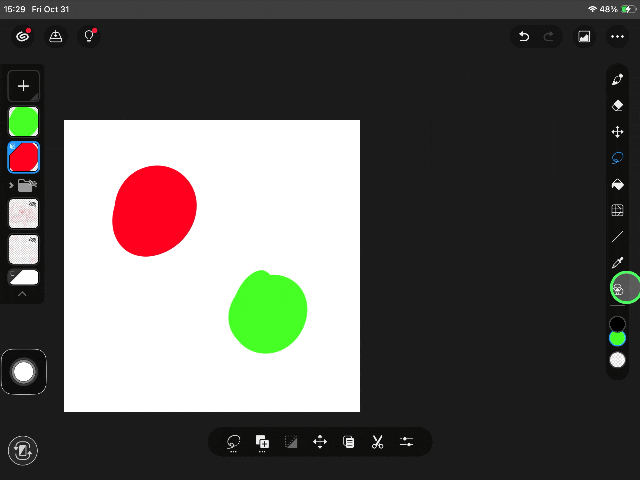
Task: Add a new layer with plus button
Action: pyautogui.click(x=24, y=86)
